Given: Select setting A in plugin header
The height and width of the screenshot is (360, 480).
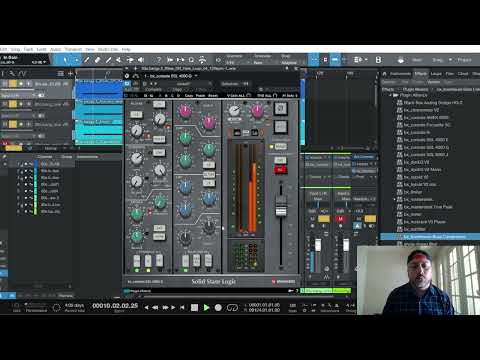Looking at the screenshot, I should coord(161,95).
